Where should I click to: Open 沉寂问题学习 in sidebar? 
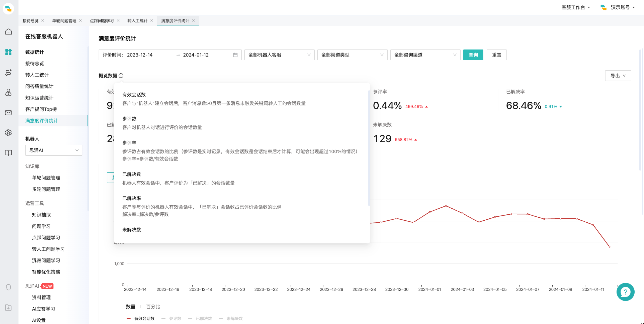46,260
